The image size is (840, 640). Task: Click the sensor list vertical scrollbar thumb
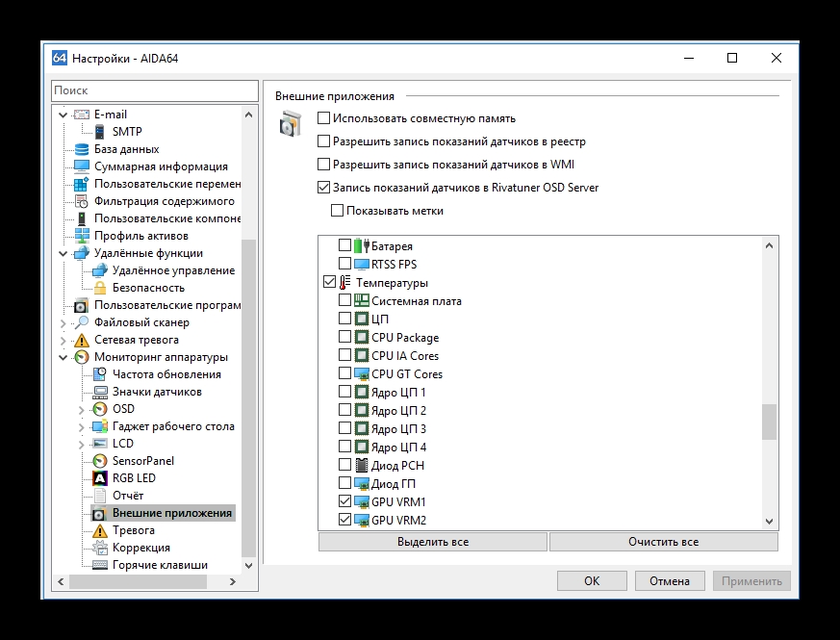pos(770,422)
